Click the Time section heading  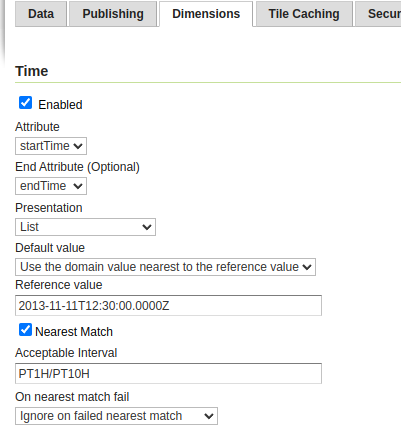pyautogui.click(x=32, y=71)
